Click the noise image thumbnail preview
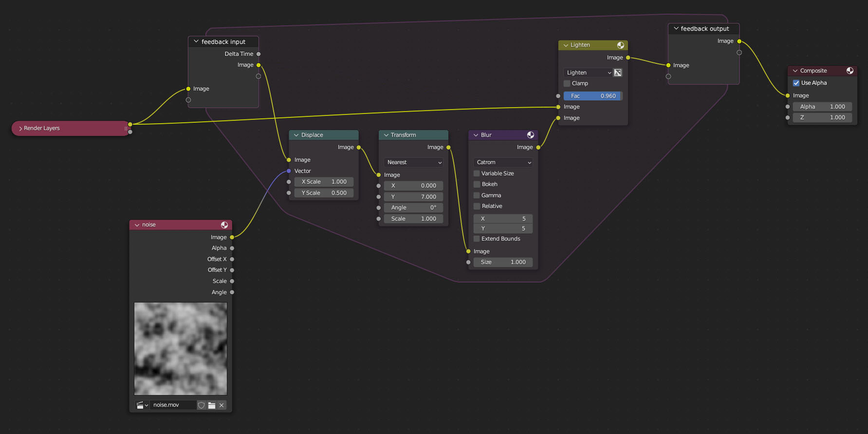Viewport: 868px width, 434px height. point(181,349)
